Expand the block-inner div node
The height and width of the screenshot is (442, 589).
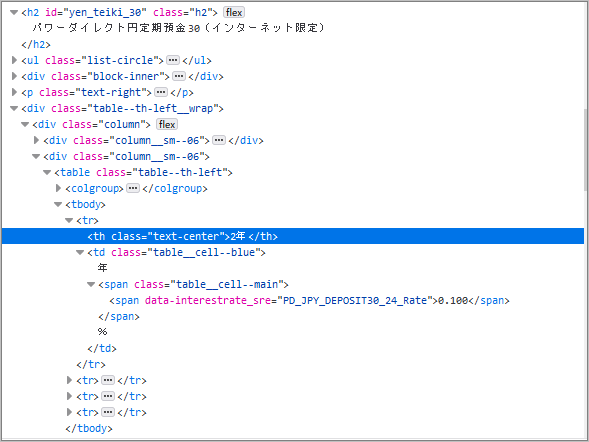pyautogui.click(x=14, y=76)
